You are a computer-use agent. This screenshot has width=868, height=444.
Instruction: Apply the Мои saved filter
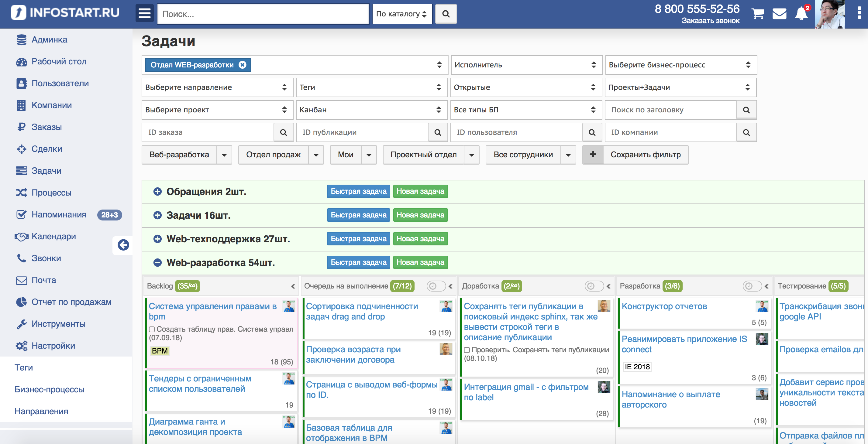(x=346, y=155)
